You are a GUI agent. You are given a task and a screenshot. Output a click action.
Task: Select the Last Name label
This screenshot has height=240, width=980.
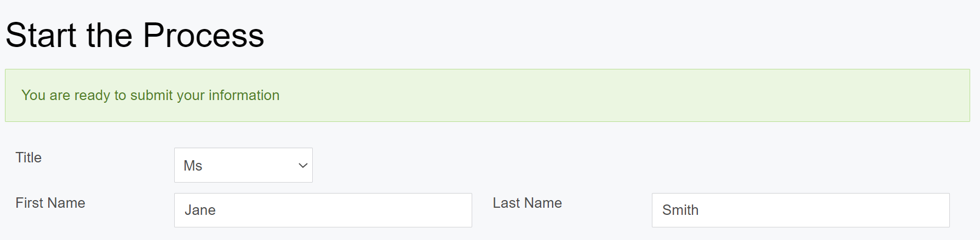click(x=527, y=203)
